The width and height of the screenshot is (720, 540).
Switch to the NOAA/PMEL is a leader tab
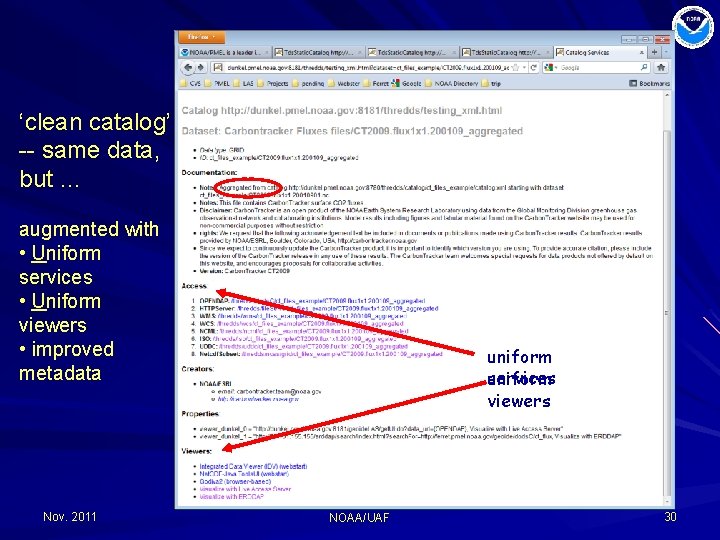coord(224,52)
